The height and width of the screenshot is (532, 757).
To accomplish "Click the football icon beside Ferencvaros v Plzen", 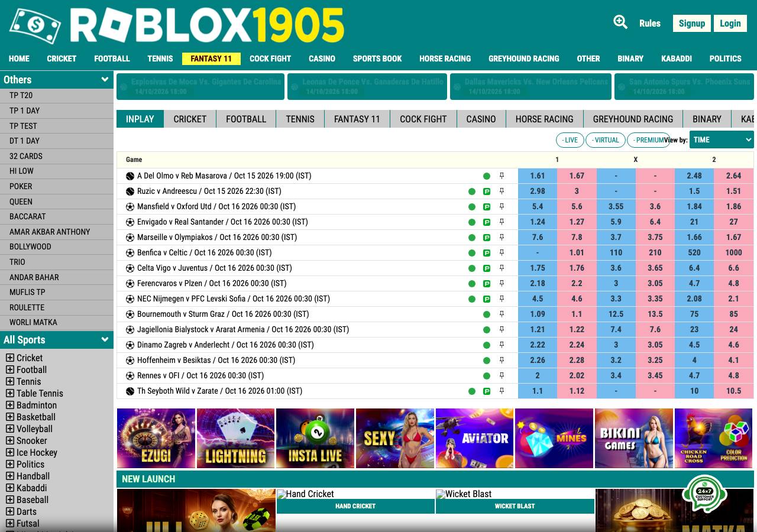I will [130, 283].
